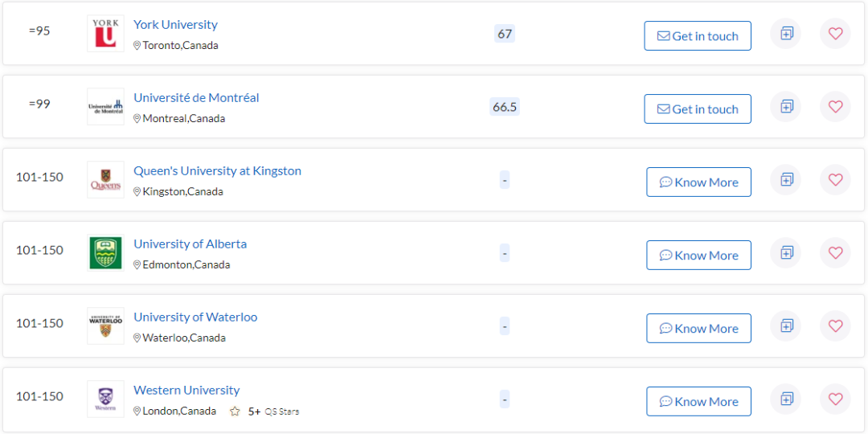The width and height of the screenshot is (868, 434).
Task: Heart the University of Waterloo row
Action: pos(835,326)
